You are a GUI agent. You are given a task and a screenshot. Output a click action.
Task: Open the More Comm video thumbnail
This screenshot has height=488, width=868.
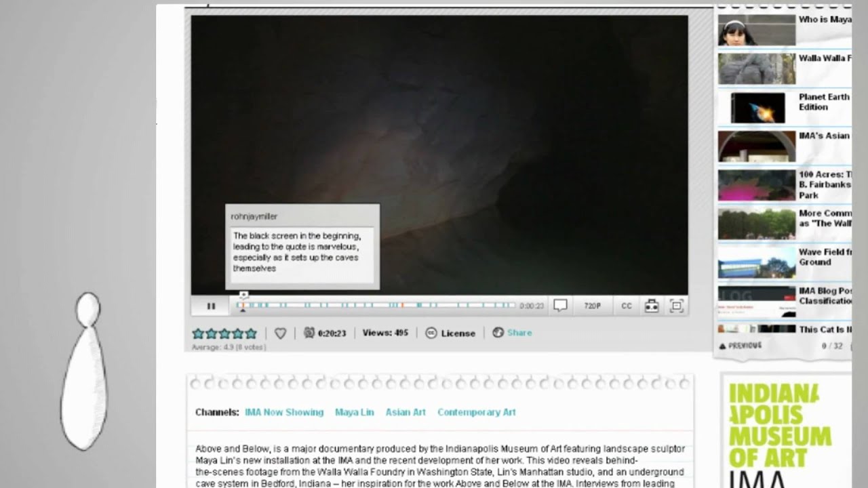coord(756,224)
